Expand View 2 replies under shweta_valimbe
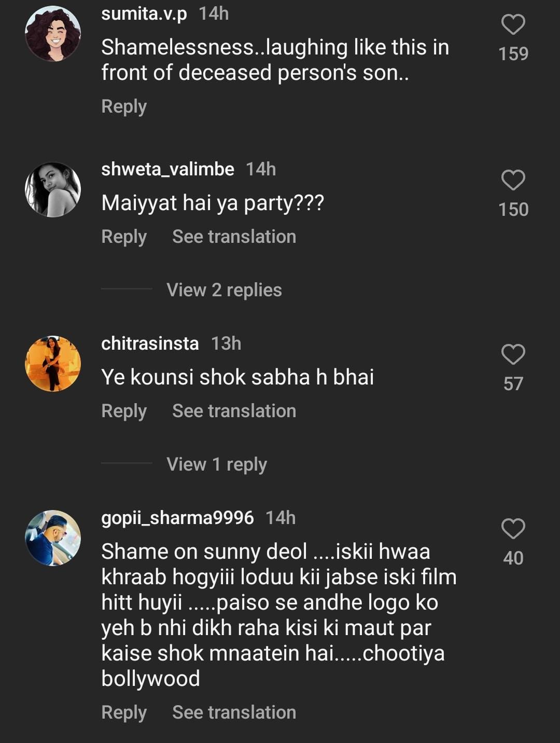This screenshot has width=560, height=743. pyautogui.click(x=224, y=290)
